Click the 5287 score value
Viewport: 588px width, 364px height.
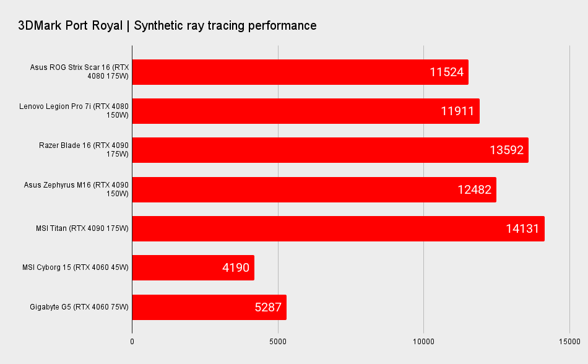tap(268, 308)
